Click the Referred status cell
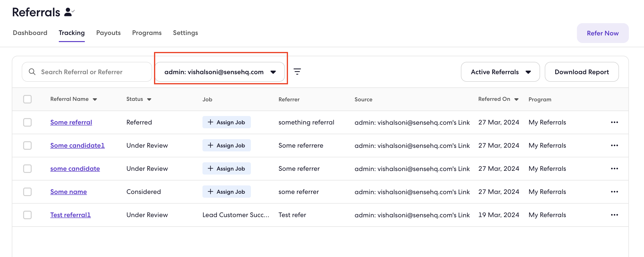The image size is (644, 257). [139, 122]
